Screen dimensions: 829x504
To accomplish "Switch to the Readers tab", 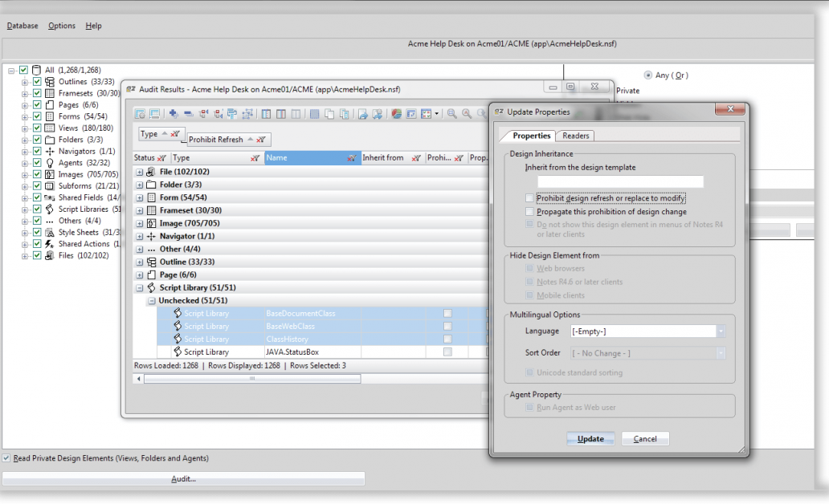I will pyautogui.click(x=576, y=136).
